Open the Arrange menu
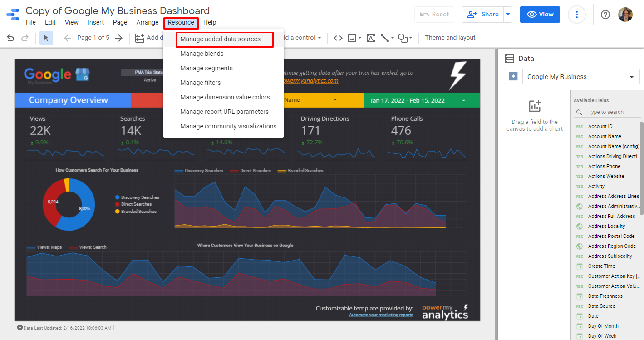The image size is (644, 340). (x=147, y=22)
